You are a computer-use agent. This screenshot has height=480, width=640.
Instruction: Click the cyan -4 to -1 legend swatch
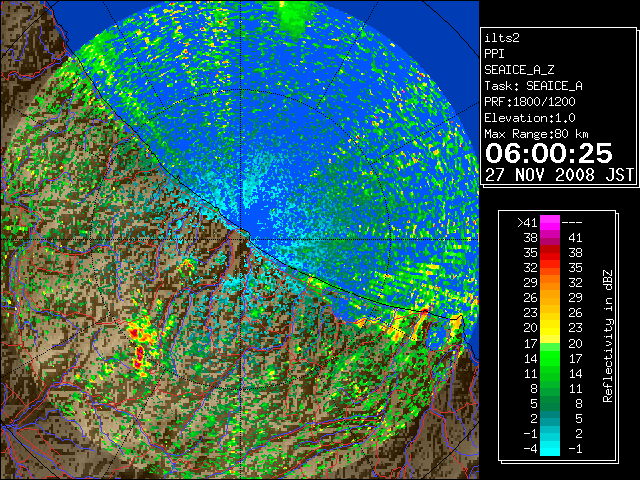tap(550, 448)
